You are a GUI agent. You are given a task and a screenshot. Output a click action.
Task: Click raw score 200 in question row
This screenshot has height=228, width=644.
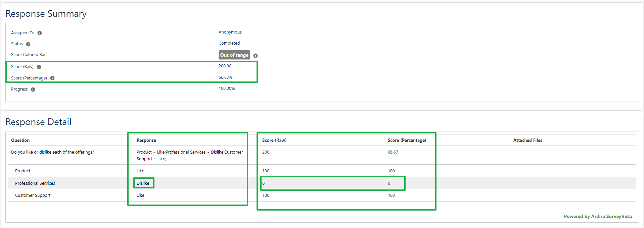pyautogui.click(x=266, y=152)
